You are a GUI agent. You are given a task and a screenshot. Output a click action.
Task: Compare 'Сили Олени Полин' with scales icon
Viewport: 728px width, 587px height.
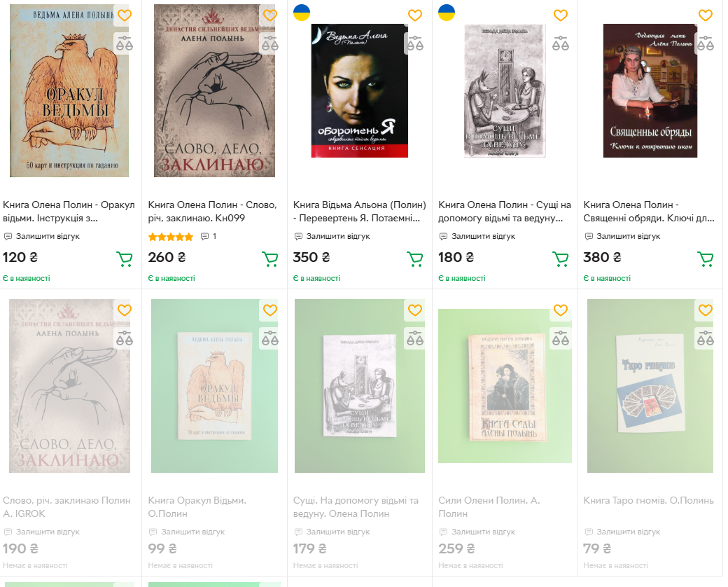[x=560, y=339]
